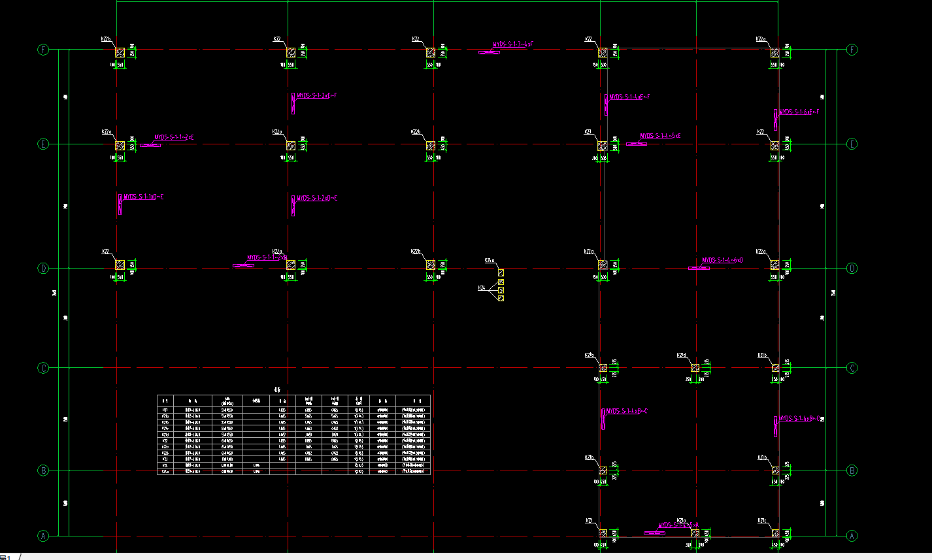Pick the MYDS-S-1-4~6xD label

pos(723,260)
